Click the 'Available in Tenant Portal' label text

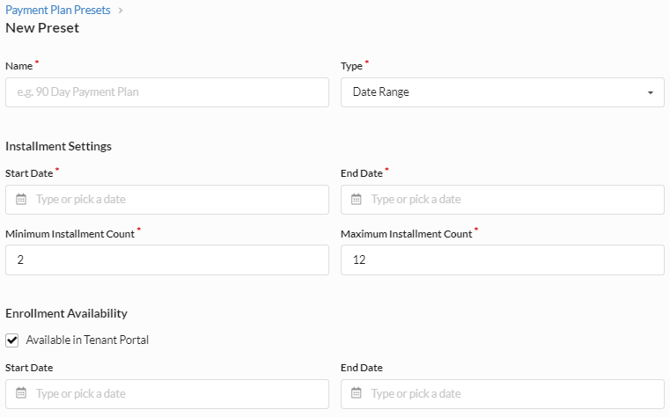pyautogui.click(x=87, y=340)
